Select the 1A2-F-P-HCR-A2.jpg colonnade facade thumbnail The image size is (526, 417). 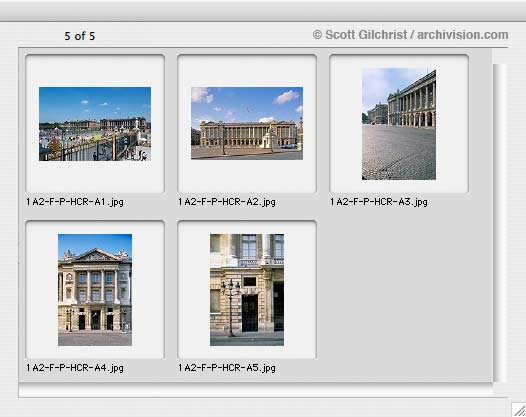[x=247, y=123]
